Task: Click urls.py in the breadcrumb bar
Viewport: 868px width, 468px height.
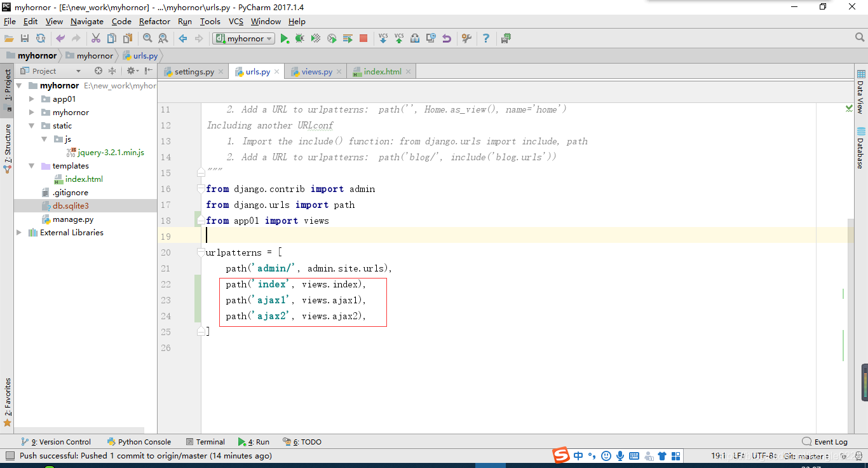Action: 140,56
